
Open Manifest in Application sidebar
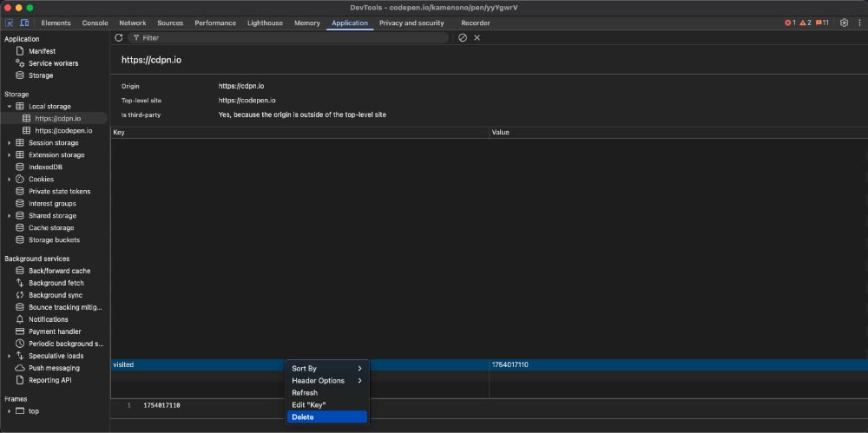click(42, 51)
